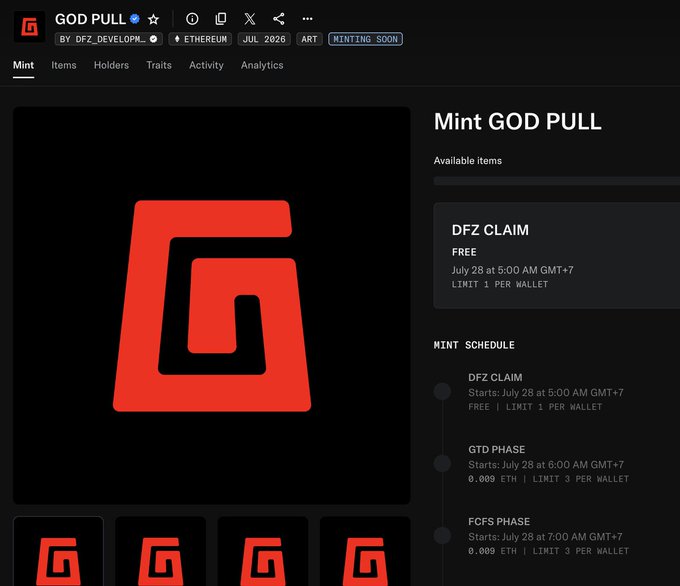The height and width of the screenshot is (586, 680).
Task: Switch to the Mint tab
Action: 23,65
